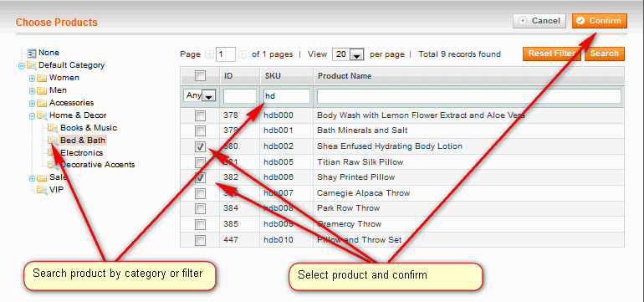Expand the Men category node
Image resolution: width=644 pixels, height=302 pixels.
(x=32, y=91)
